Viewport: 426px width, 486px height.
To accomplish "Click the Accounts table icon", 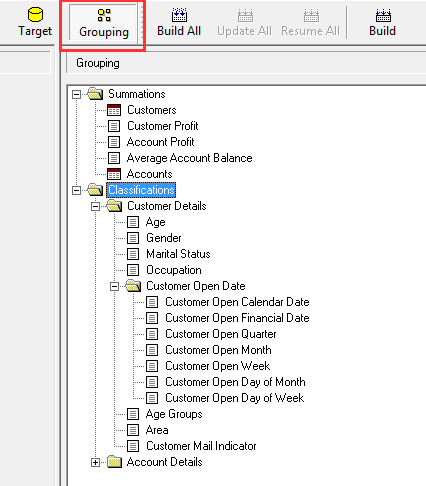I will tap(114, 174).
